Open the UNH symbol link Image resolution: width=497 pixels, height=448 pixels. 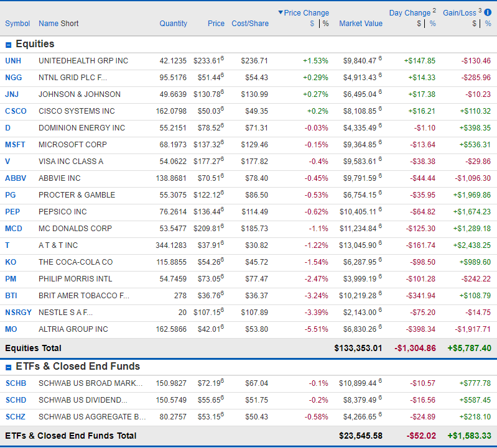pos(13,61)
